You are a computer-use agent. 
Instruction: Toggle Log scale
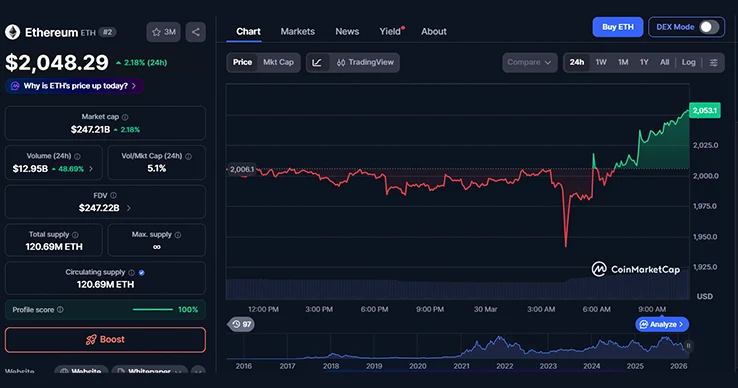689,62
